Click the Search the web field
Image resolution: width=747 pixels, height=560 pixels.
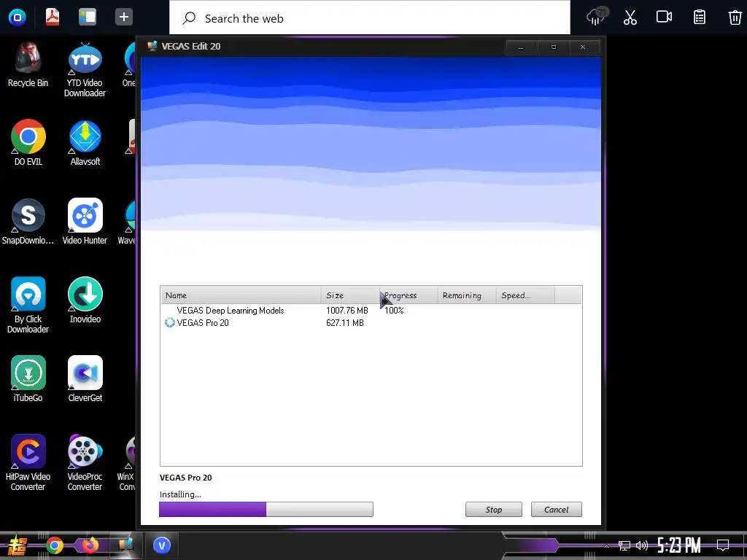[x=370, y=18]
